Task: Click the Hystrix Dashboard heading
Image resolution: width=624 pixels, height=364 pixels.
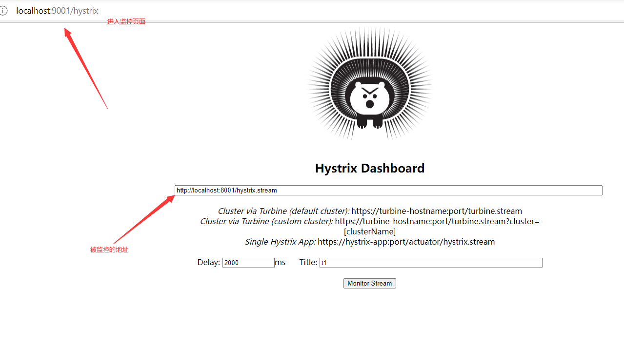Action: 370,168
